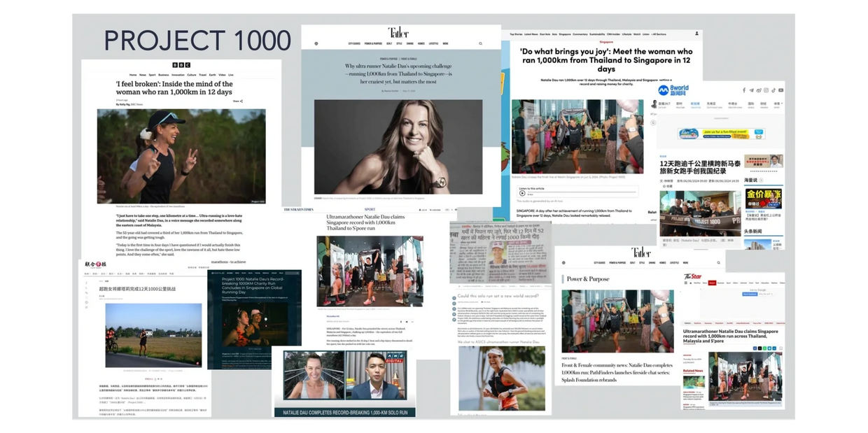Image resolution: width=868 pixels, height=433 pixels.
Task: Open All Sections in the CNA navigation
Action: tap(659, 34)
